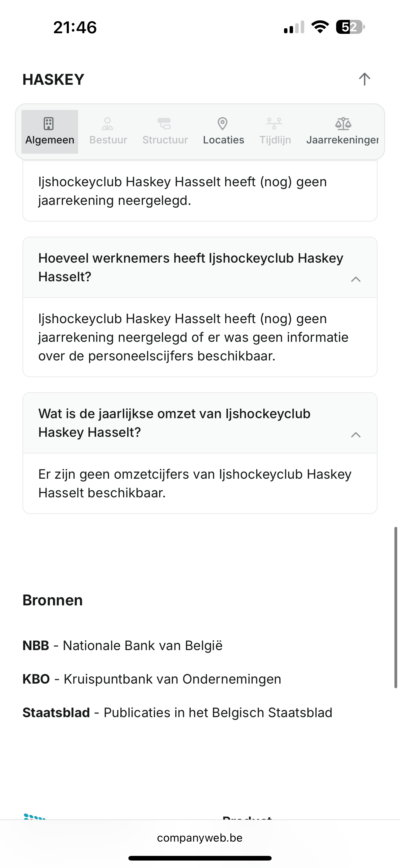Tap the Tijdlijn timeline icon

(x=274, y=124)
